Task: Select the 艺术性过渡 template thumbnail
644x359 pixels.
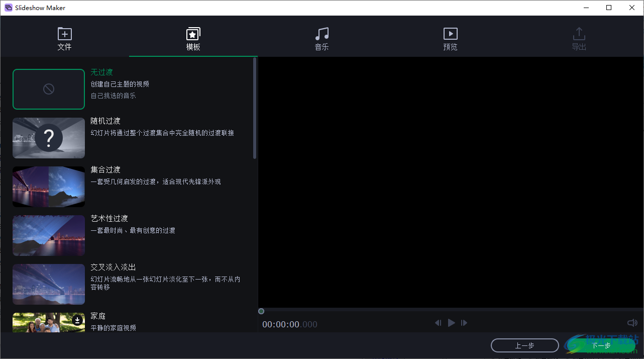Action: pos(49,235)
